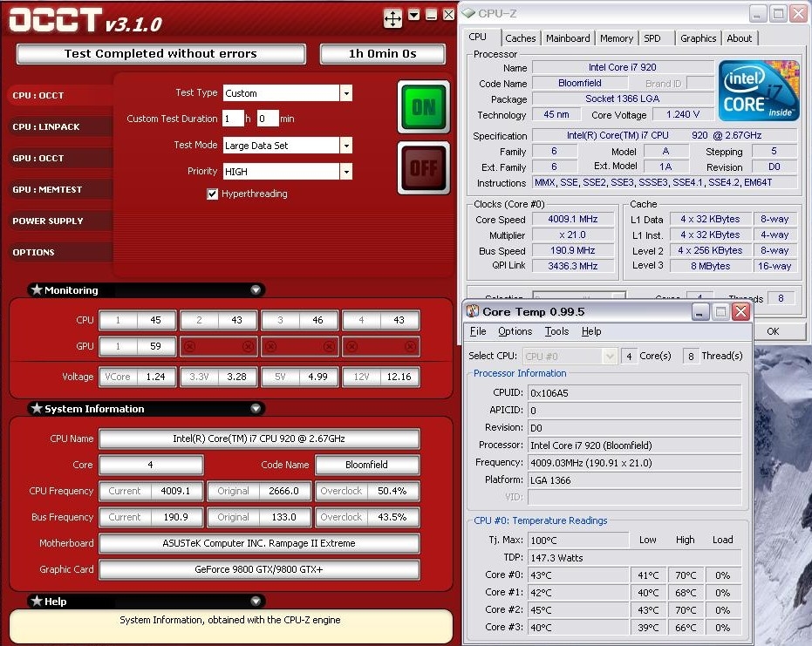Screen dimensions: 812x646
Task: Open the Priority dropdown
Action: [x=346, y=172]
